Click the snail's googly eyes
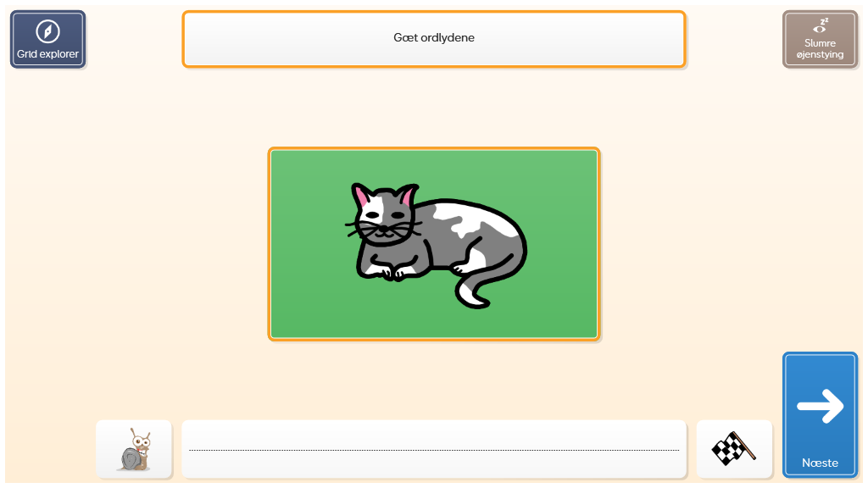This screenshot has width=868, height=488. pos(142,441)
